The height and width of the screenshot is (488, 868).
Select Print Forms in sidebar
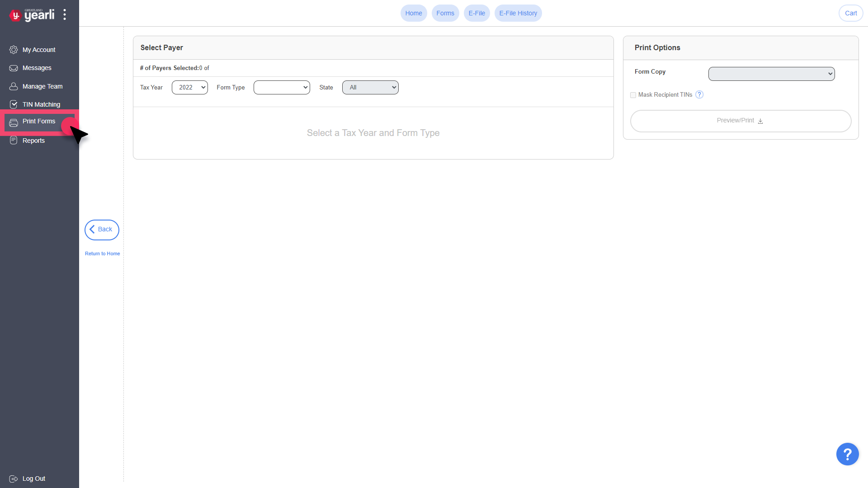click(x=39, y=122)
